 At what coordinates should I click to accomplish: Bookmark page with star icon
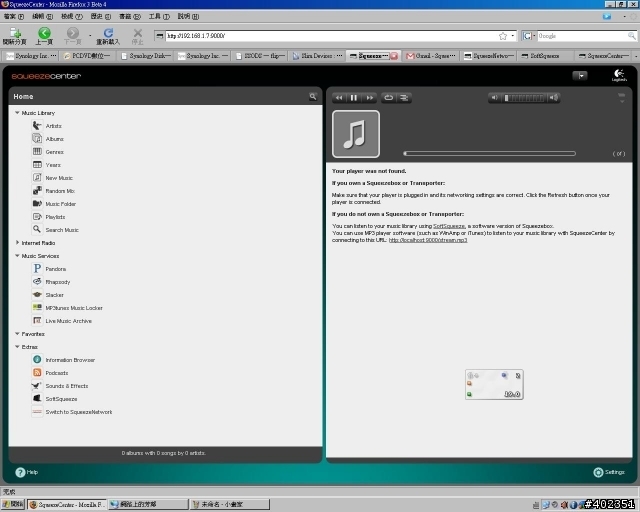[503, 36]
